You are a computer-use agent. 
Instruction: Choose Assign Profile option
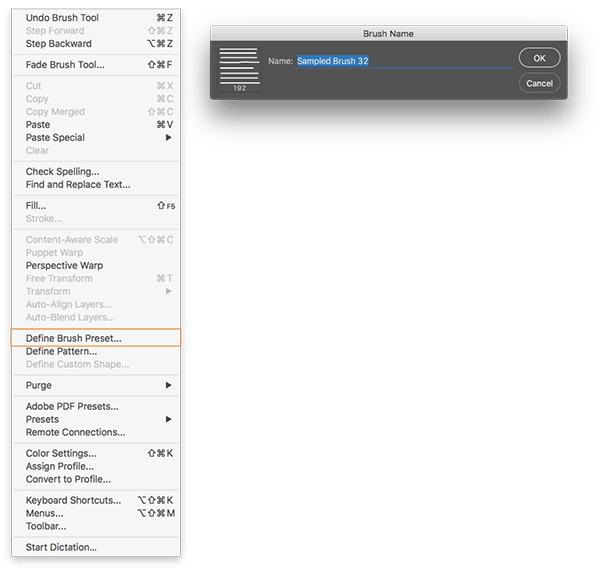coord(96,467)
